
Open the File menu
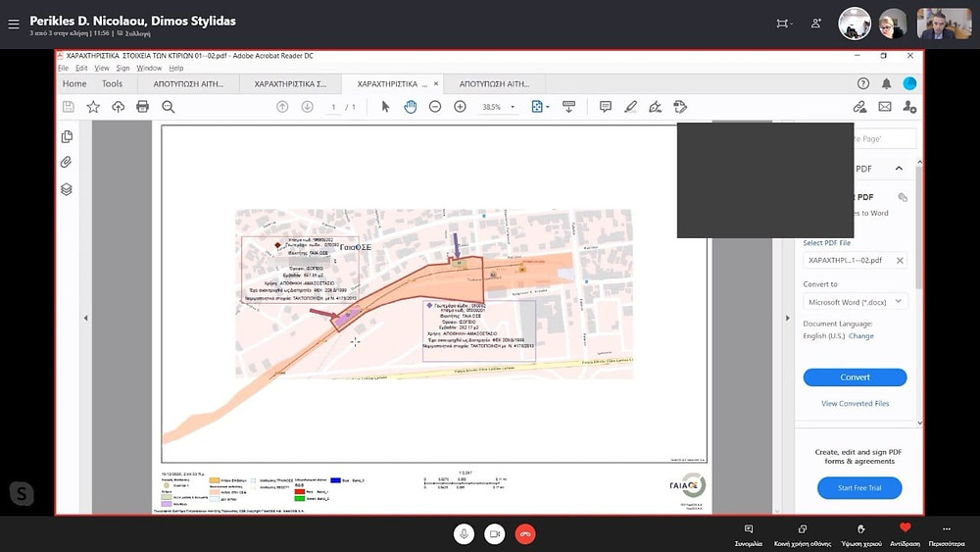63,68
